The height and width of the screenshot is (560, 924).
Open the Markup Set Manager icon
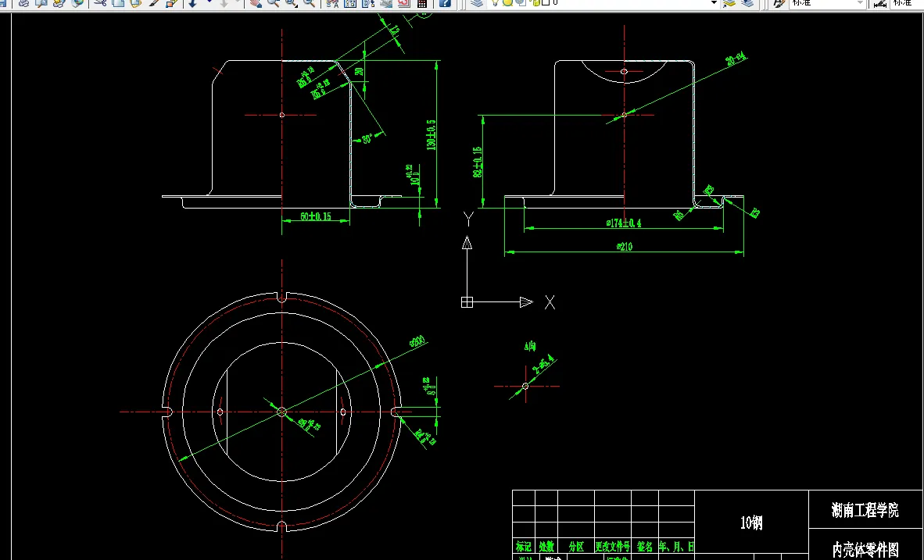click(x=403, y=3)
